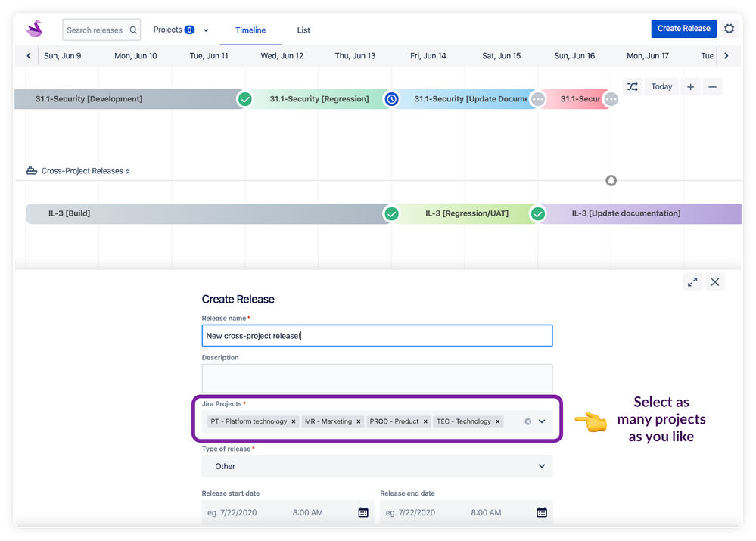Open settings via the gear icon

point(729,28)
